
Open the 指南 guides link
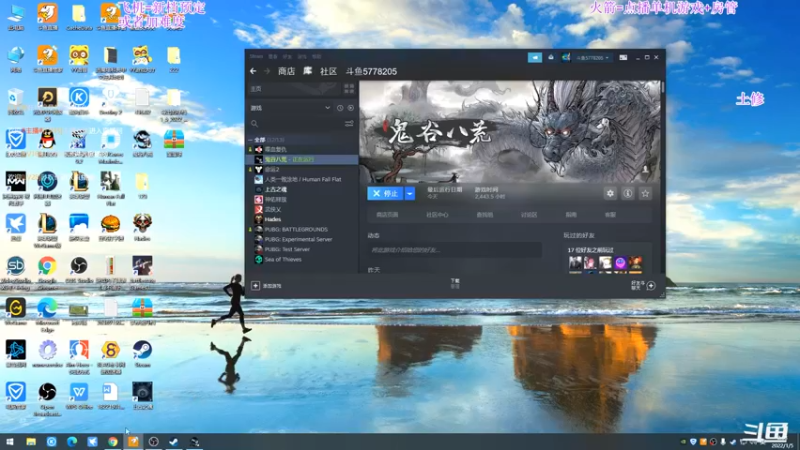571,215
